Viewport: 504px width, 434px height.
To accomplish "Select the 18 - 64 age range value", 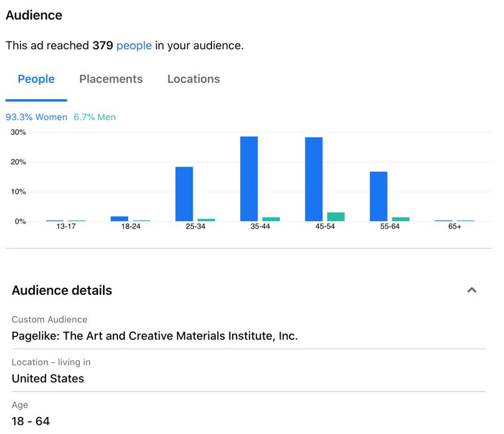I will click(x=31, y=421).
